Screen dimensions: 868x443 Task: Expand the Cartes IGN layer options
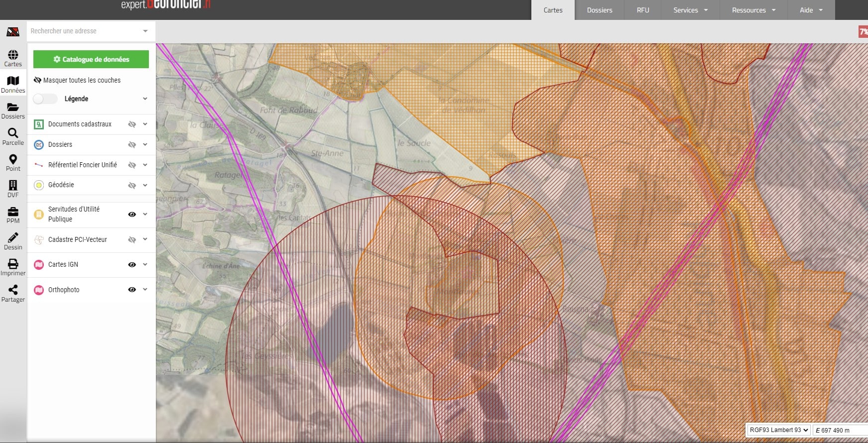[x=145, y=265]
